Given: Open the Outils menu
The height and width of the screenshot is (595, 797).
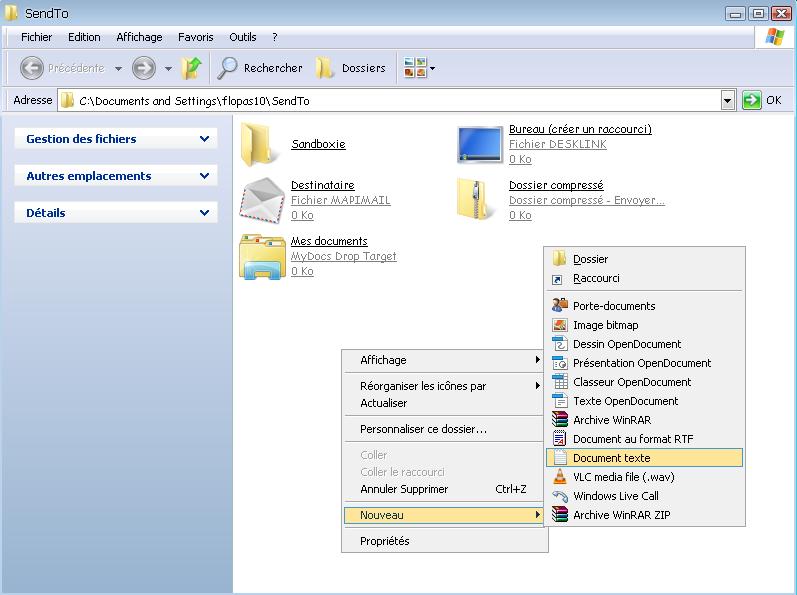Looking at the screenshot, I should point(242,37).
